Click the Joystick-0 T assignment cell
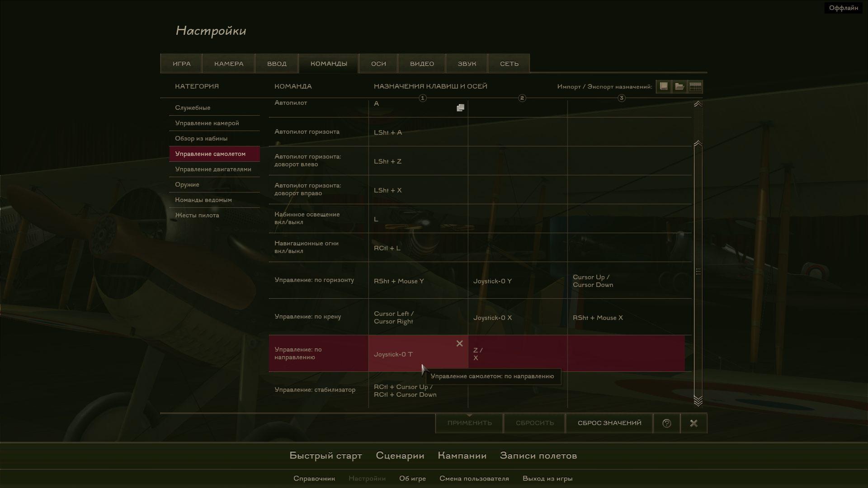This screenshot has height=488, width=868. pyautogui.click(x=418, y=354)
